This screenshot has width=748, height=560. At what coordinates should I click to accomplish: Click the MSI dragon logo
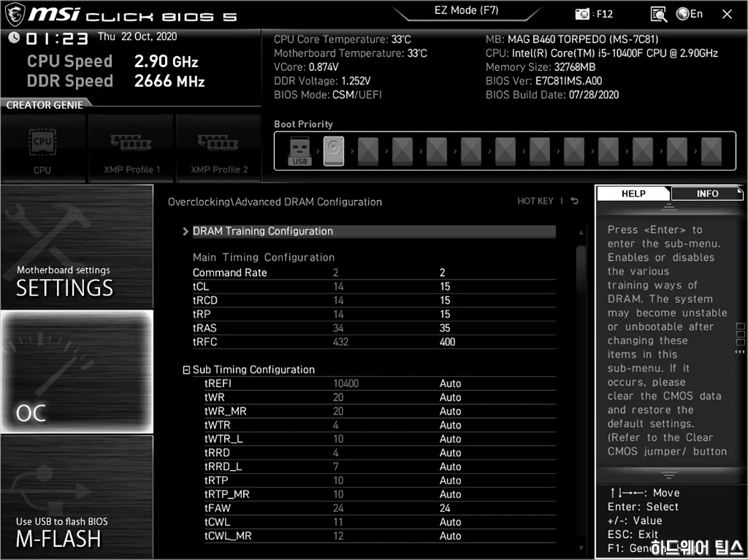(15, 14)
